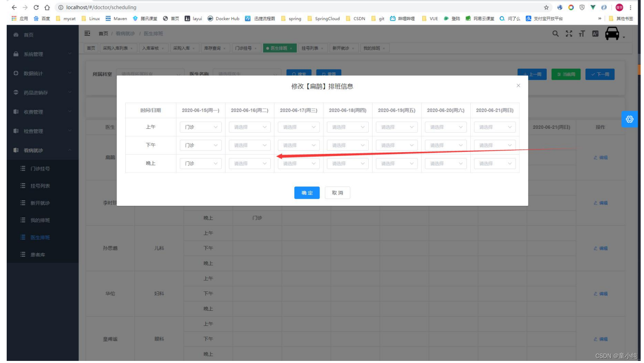Open 上午 dropdown for 2020-06-16
The height and width of the screenshot is (363, 644).
click(x=250, y=127)
